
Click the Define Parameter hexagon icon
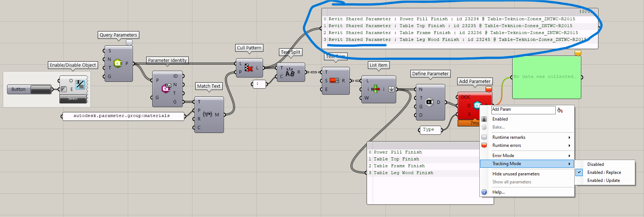coord(430,102)
